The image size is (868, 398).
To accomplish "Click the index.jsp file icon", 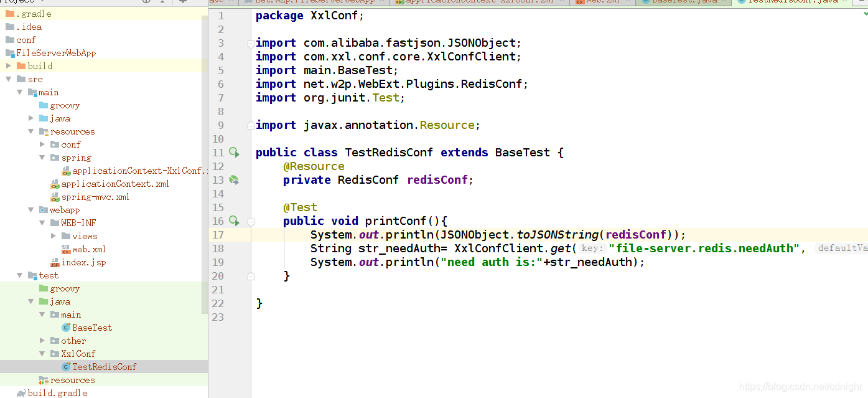I will pos(55,262).
